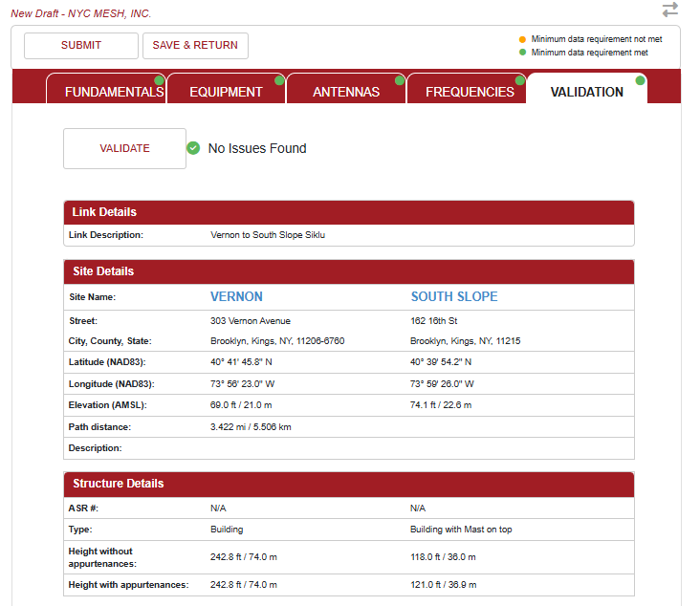700x606 pixels.
Task: Select the Frequencies tab
Action: coord(470,92)
